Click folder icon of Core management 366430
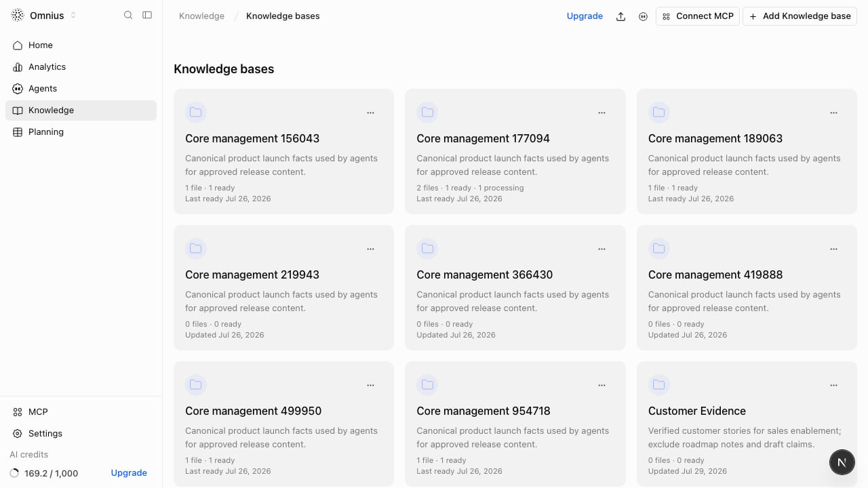Screen dimensions: 868x488 point(427,249)
